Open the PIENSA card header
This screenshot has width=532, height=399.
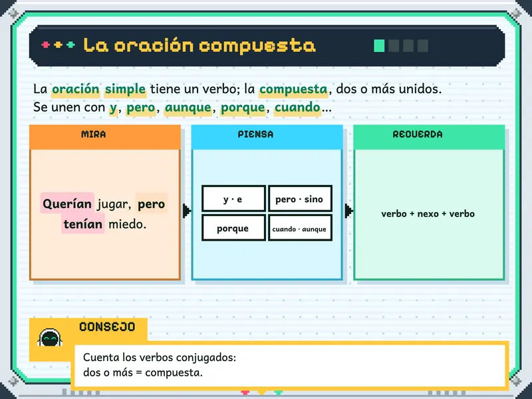coord(267,137)
